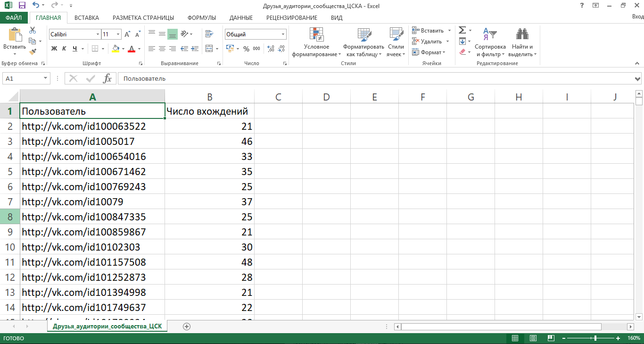This screenshot has width=644, height=344.
Task: Open Сортировка и фильтр menu
Action: click(x=490, y=42)
